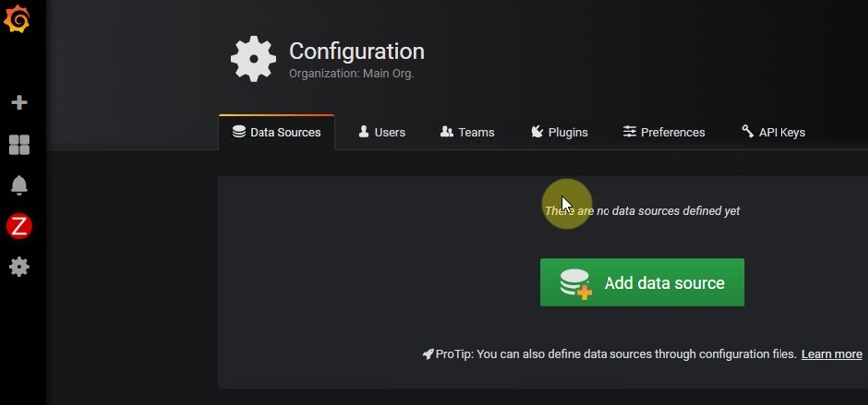Click the Configuration gear in the sidebar
Image resolution: width=868 pixels, height=405 pixels.
click(x=19, y=267)
